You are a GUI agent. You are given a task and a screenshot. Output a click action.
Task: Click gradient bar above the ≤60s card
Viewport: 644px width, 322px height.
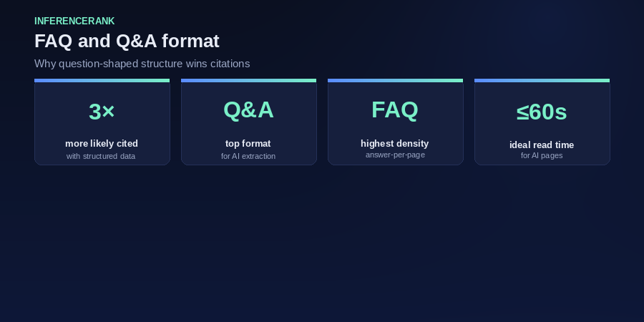(x=542, y=80)
